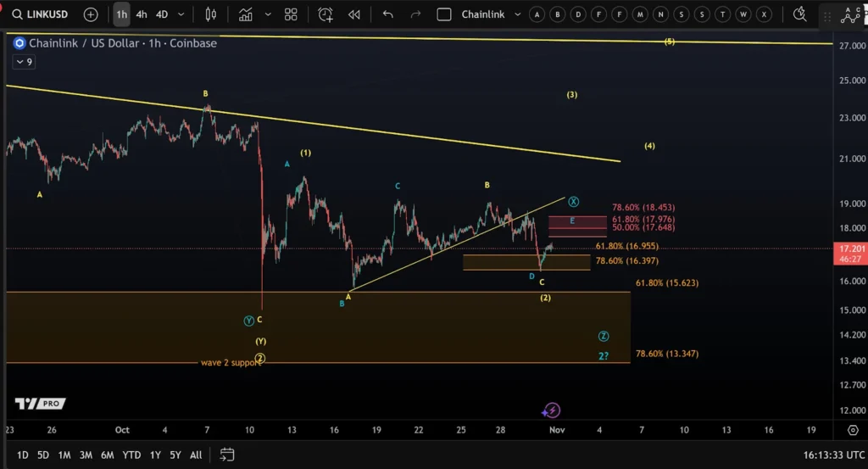Click the circled M toolbar button
This screenshot has height=469, width=868.
pos(640,14)
